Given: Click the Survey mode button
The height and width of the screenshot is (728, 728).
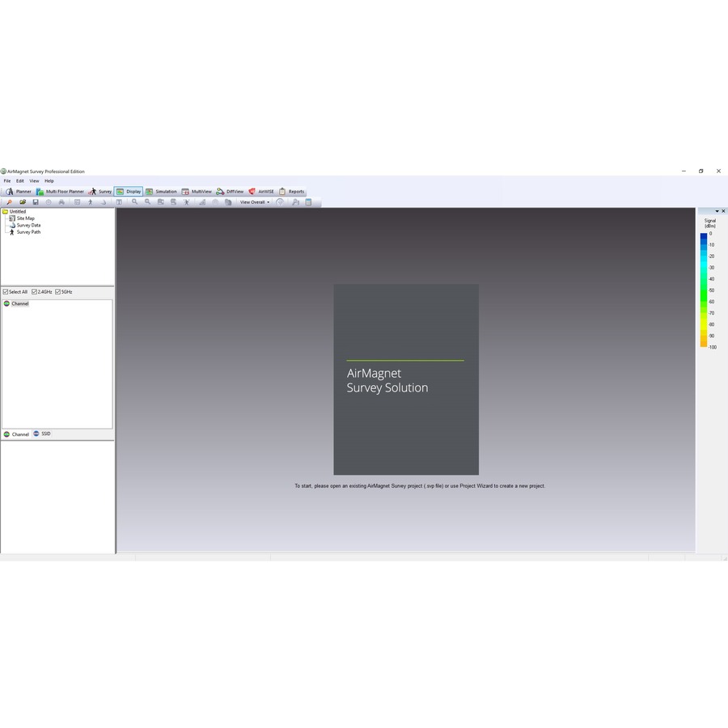Looking at the screenshot, I should point(101,192).
